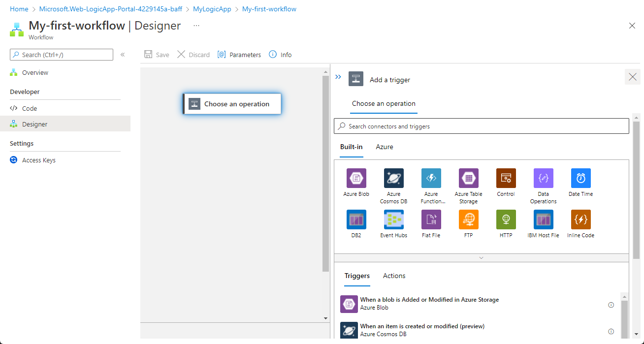Open the Inline Code connector

(x=580, y=219)
